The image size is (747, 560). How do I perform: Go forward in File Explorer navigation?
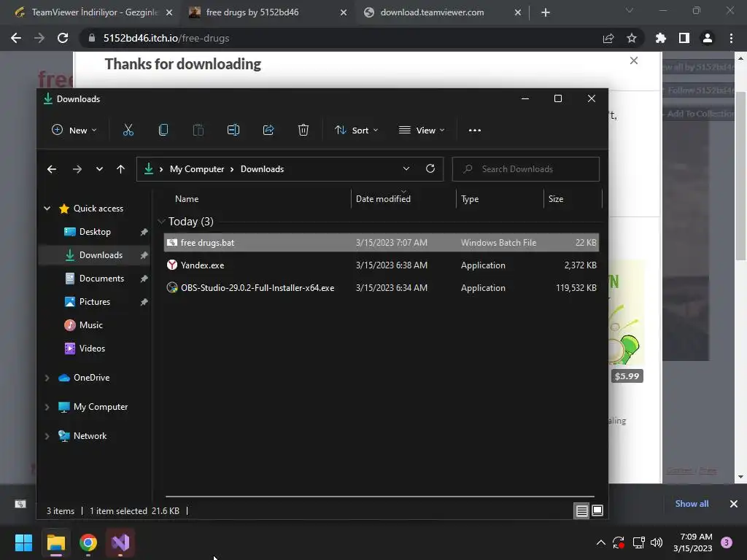coord(77,169)
